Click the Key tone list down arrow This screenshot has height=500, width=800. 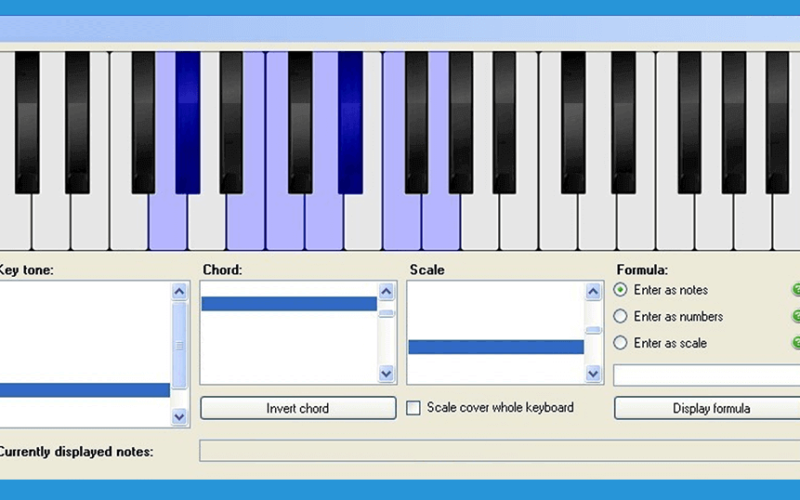[x=179, y=416]
